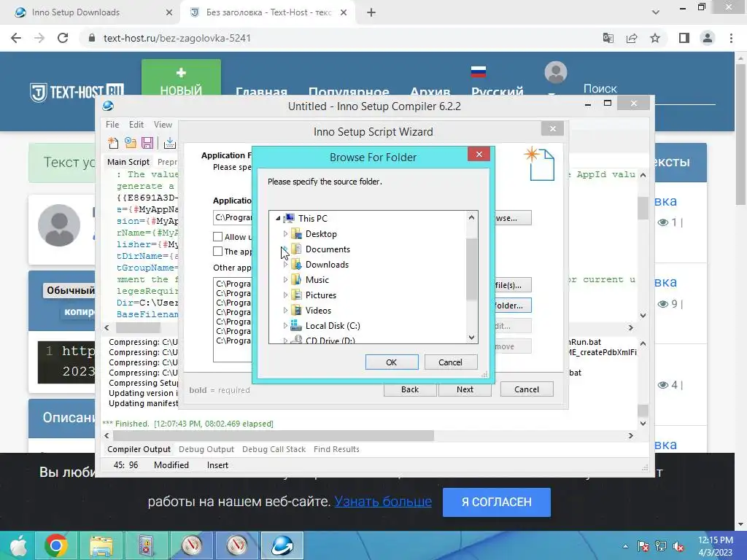Switch to Debug Output tab

click(206, 449)
